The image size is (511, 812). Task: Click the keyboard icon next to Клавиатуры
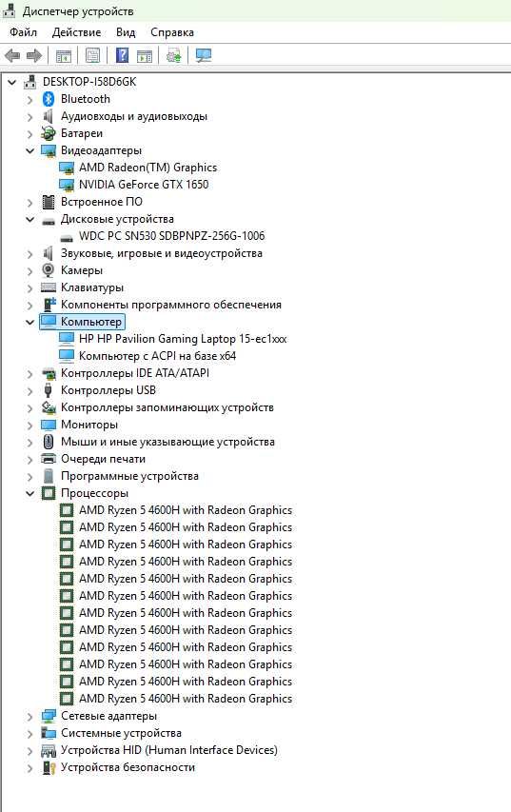pos(49,287)
